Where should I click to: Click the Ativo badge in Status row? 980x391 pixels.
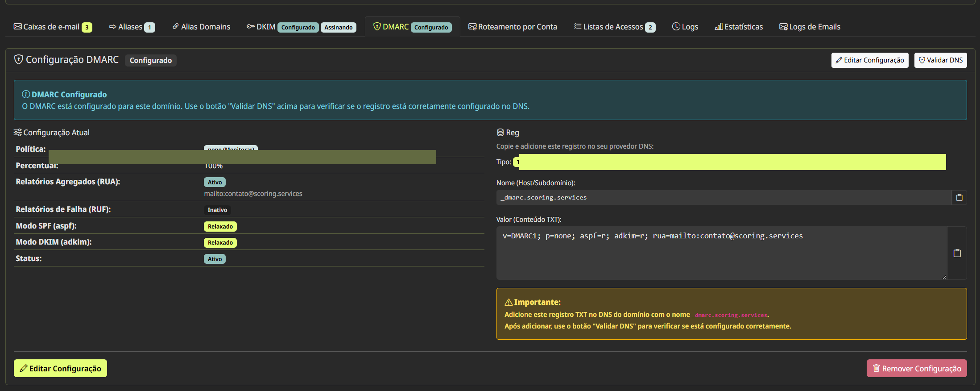pos(215,259)
